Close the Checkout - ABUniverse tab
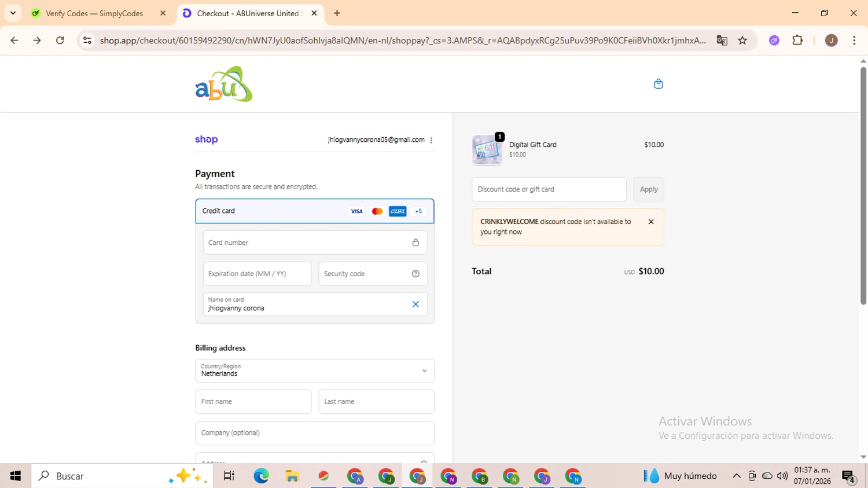 tap(314, 13)
